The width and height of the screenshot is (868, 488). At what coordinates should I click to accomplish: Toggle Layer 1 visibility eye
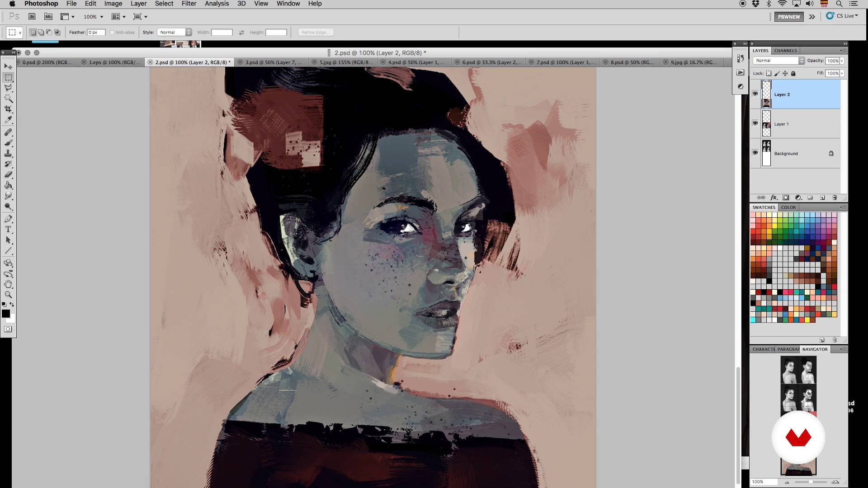pos(755,123)
